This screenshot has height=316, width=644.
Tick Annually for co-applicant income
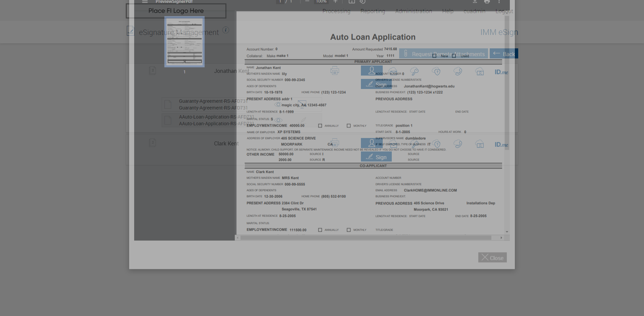click(320, 230)
